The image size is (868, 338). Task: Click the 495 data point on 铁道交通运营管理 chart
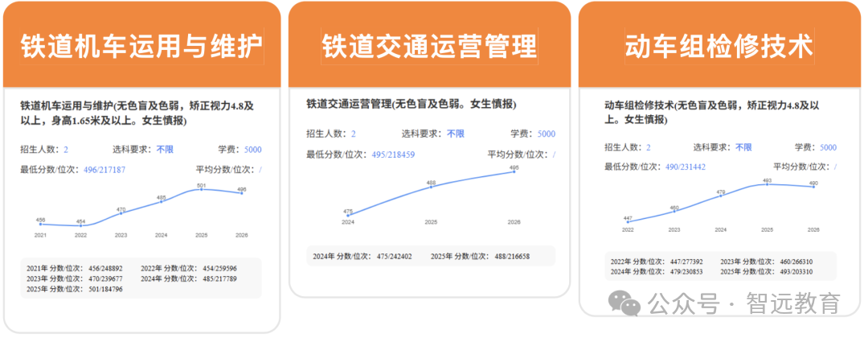point(514,171)
